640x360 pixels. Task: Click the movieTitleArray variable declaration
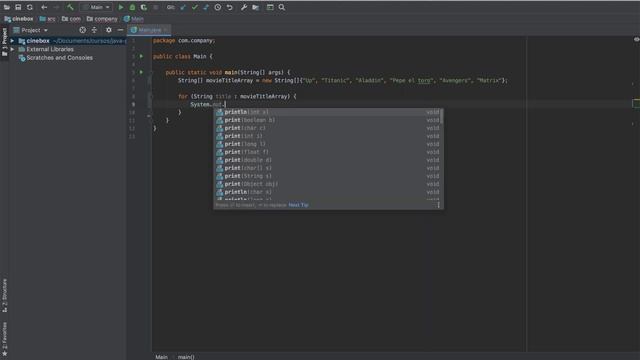[x=229, y=81]
